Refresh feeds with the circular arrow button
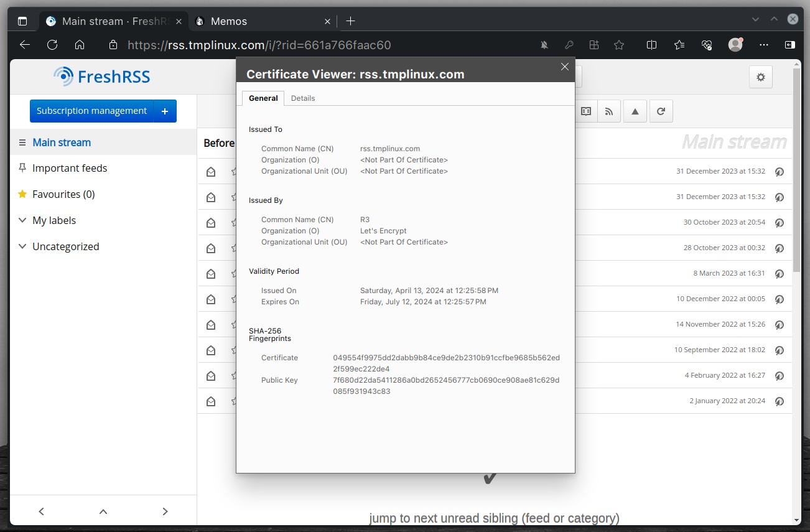810x532 pixels. 661,111
